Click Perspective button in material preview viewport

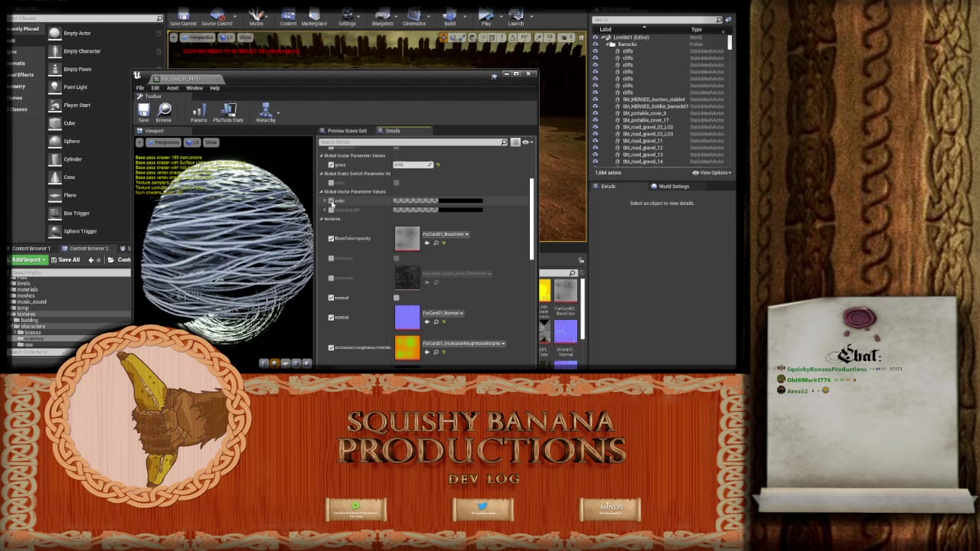pyautogui.click(x=163, y=142)
